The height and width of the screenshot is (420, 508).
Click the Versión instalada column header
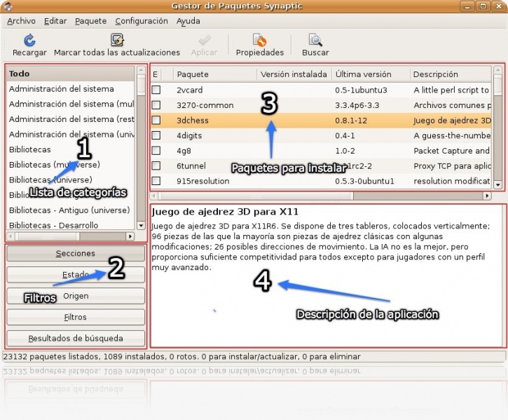point(294,74)
